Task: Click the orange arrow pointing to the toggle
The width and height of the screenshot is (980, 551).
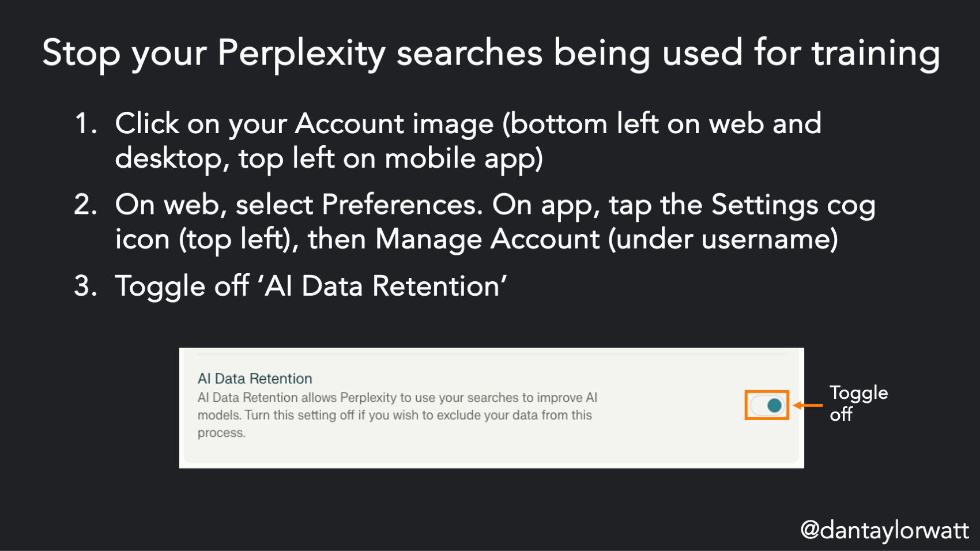Action: [x=808, y=405]
